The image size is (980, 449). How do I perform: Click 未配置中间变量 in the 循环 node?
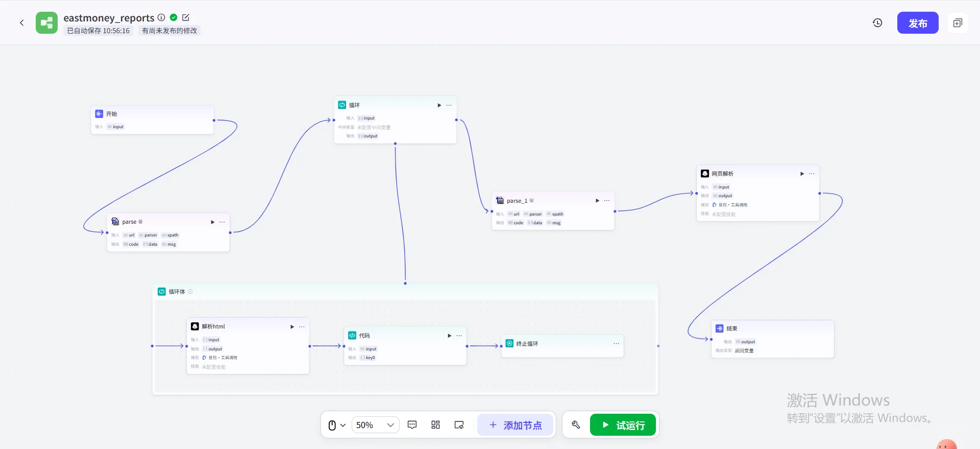point(374,127)
